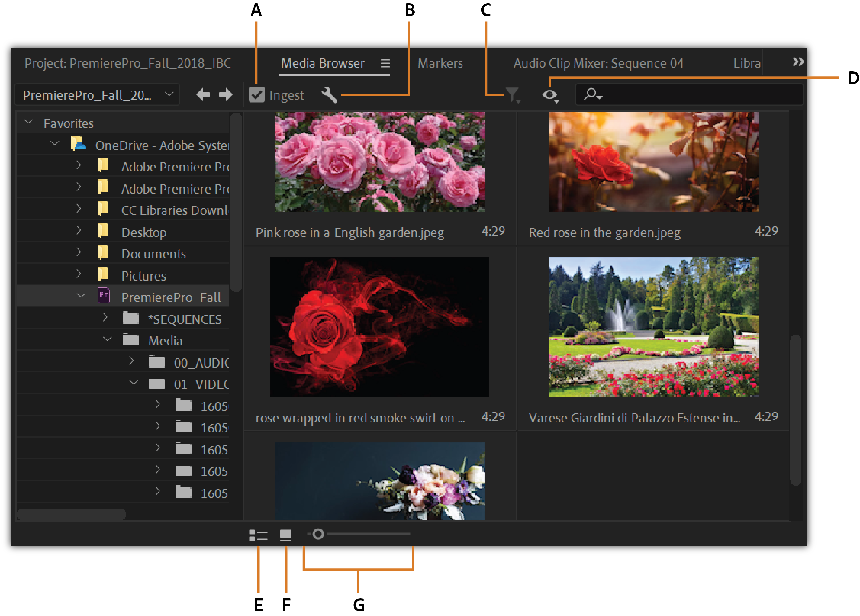860x616 pixels.
Task: Click the back navigation arrow
Action: tap(203, 94)
